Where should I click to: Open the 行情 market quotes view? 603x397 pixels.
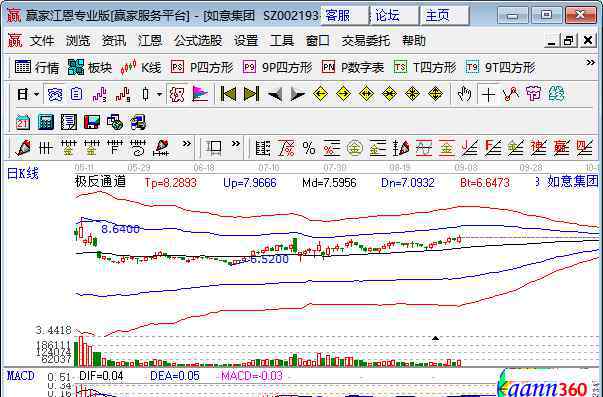[37, 67]
